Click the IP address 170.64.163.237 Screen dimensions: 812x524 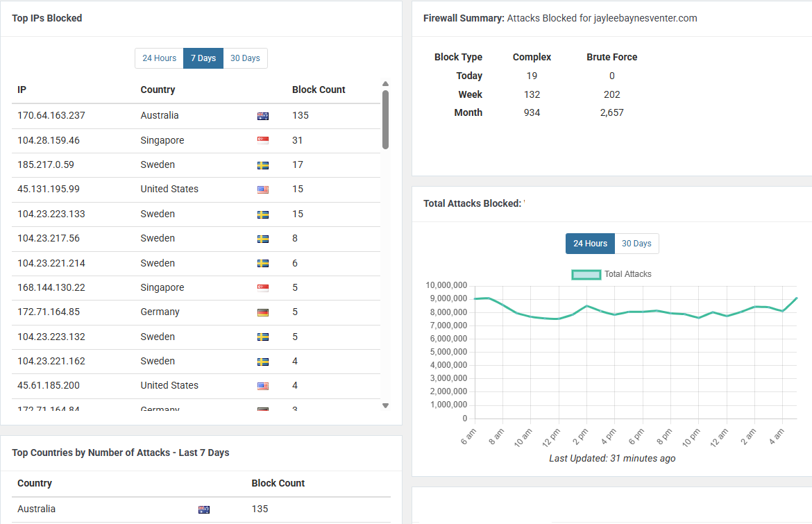pyautogui.click(x=51, y=115)
